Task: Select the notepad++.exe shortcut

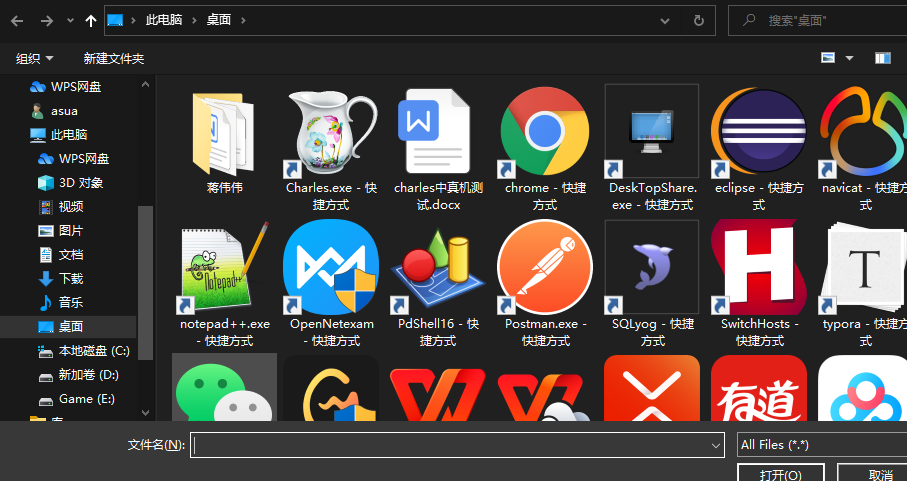Action: tap(224, 268)
